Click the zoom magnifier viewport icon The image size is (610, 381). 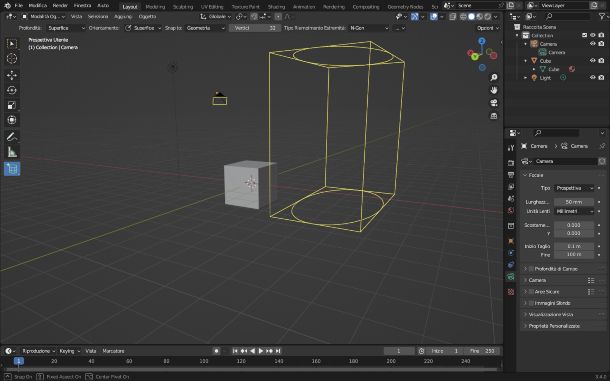pos(494,77)
